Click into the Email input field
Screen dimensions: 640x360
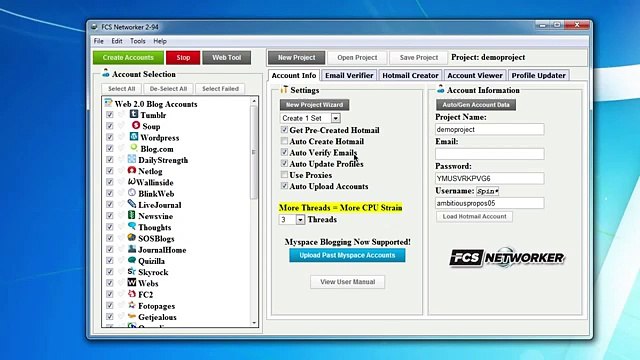pyautogui.click(x=489, y=154)
